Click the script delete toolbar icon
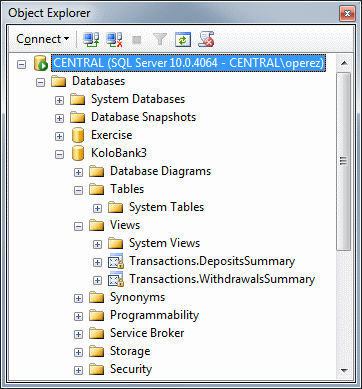Screen dimensions: 362x389 [x=206, y=40]
